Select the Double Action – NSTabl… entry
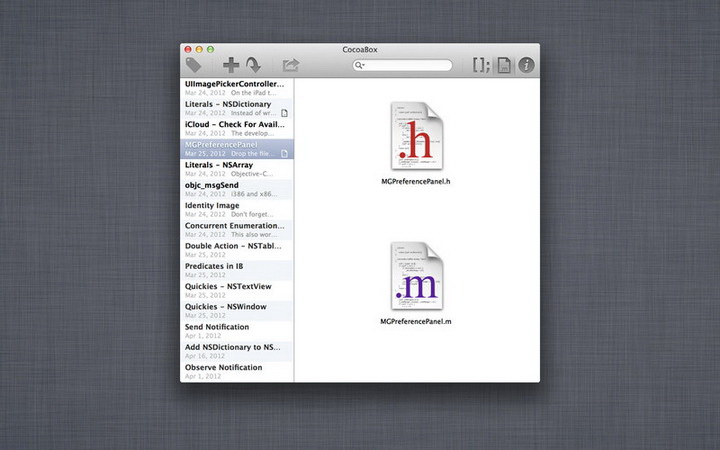The height and width of the screenshot is (450, 720). coord(237,250)
